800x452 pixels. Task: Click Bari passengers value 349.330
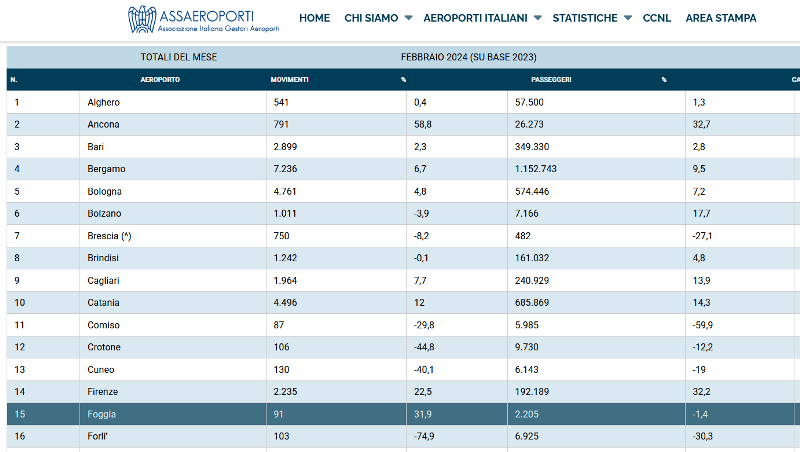tap(532, 147)
